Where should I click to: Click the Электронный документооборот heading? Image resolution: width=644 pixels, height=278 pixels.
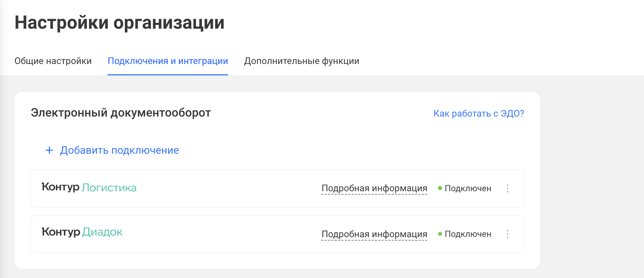121,113
